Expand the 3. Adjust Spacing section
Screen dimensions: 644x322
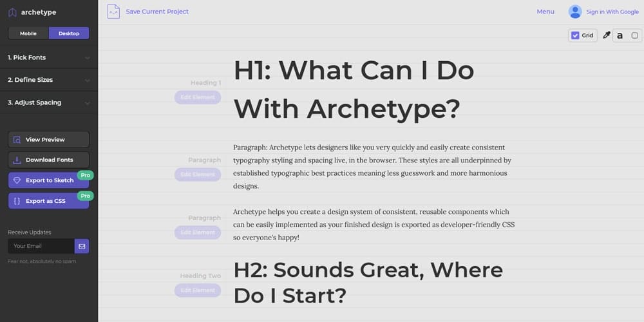(49, 102)
